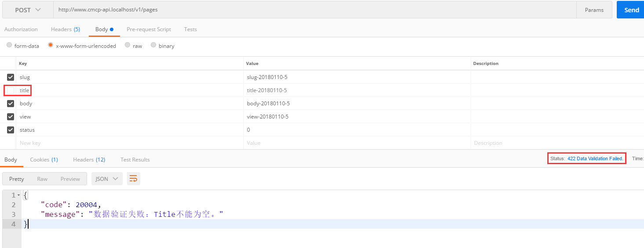Open the Params button
Viewport: 644px width, 248px height.
click(594, 10)
